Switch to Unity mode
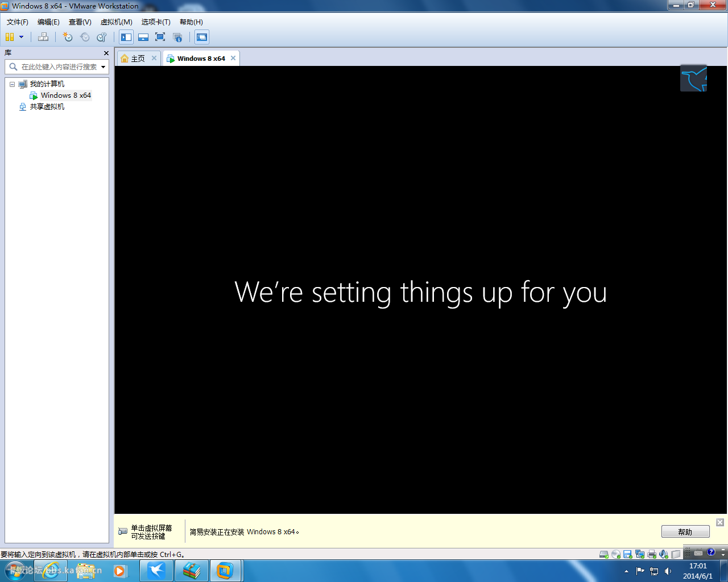 (x=177, y=37)
